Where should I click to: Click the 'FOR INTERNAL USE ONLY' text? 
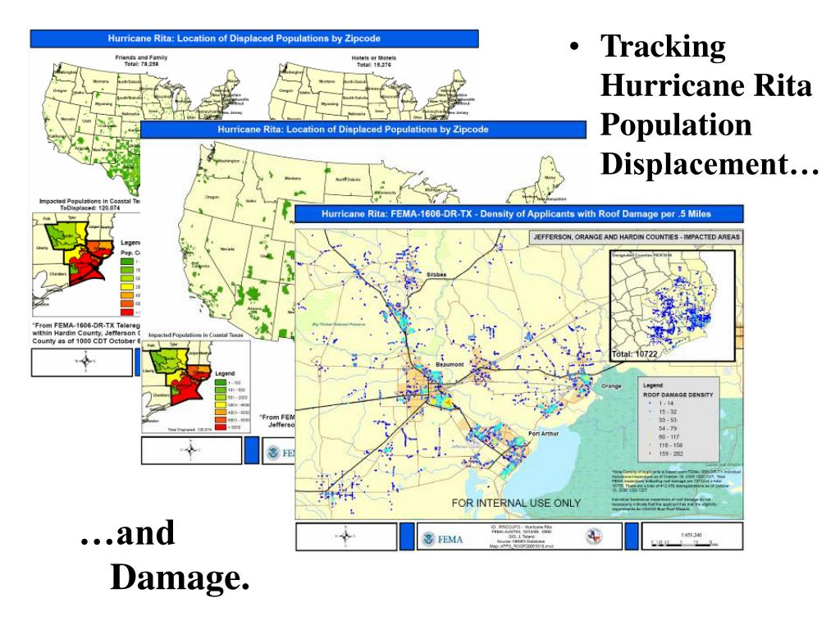coord(516,503)
